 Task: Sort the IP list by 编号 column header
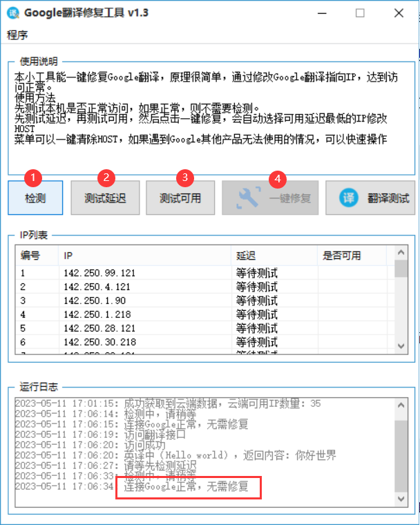point(37,256)
